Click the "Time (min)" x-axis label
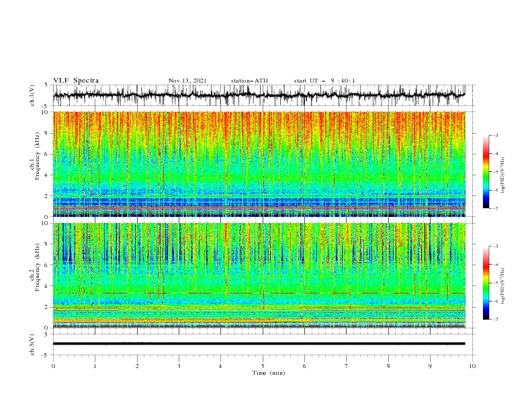 point(269,373)
